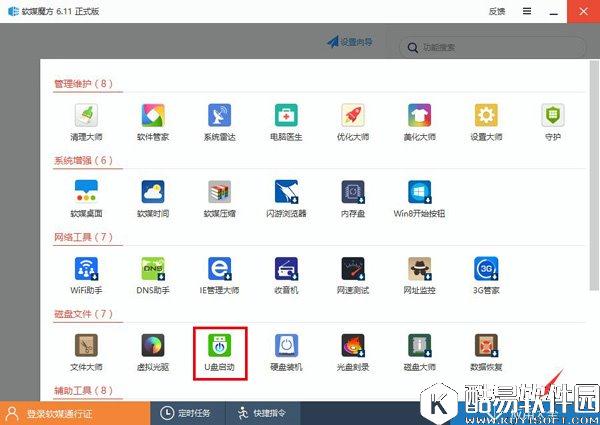The image size is (600, 425).
Task: Select 管理维护 (8) category header
Action: 83,83
